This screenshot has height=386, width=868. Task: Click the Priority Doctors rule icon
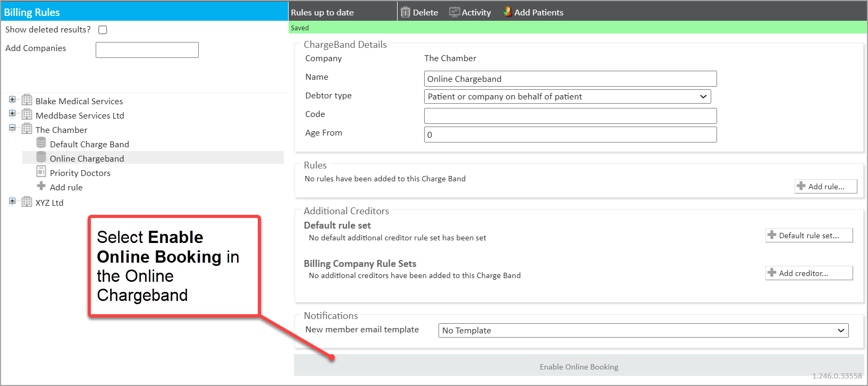click(41, 172)
